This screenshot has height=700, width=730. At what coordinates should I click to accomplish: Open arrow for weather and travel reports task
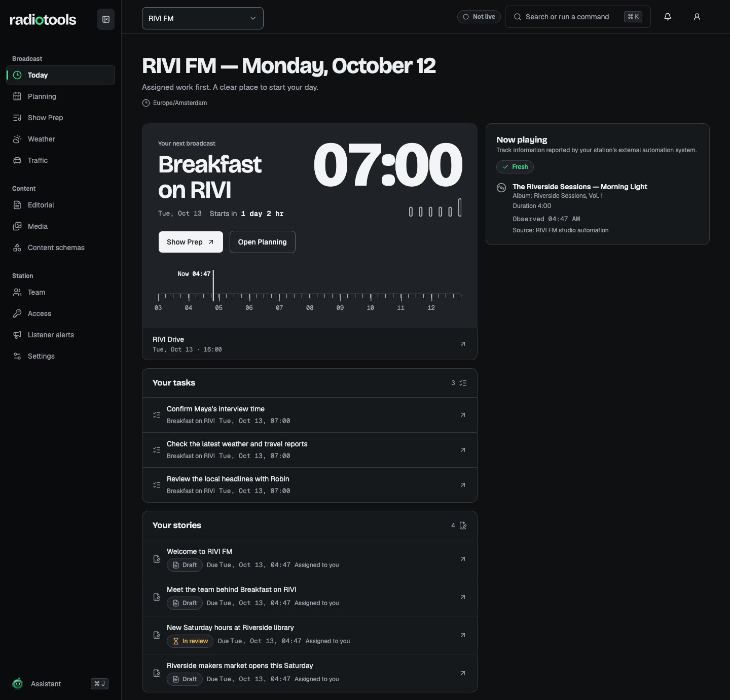pyautogui.click(x=463, y=450)
